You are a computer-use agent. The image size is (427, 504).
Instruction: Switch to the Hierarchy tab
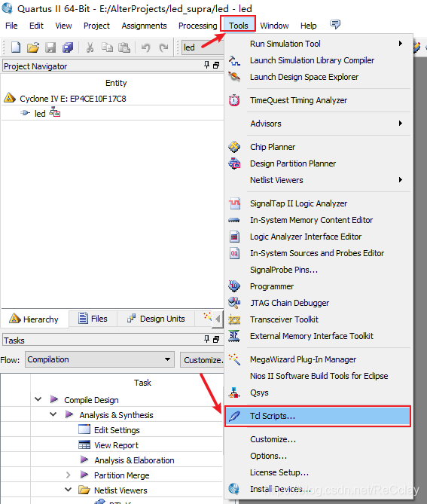point(34,319)
